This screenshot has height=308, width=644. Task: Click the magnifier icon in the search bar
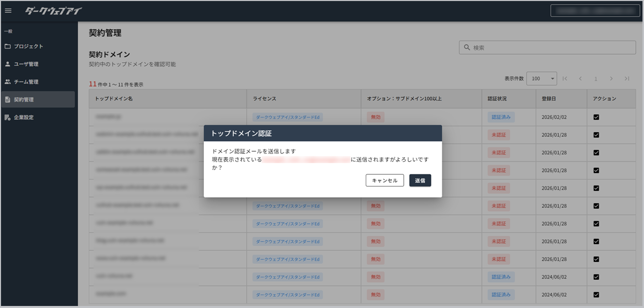click(466, 47)
